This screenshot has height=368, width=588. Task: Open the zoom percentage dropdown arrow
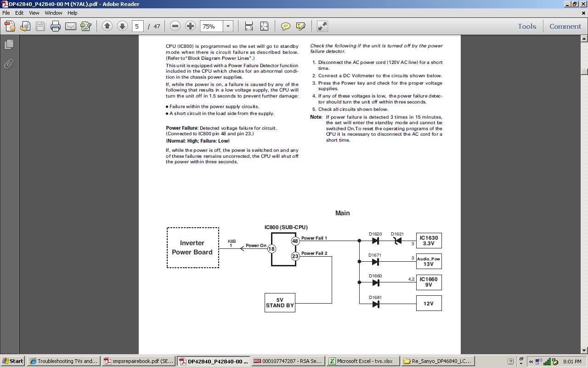pyautogui.click(x=228, y=26)
